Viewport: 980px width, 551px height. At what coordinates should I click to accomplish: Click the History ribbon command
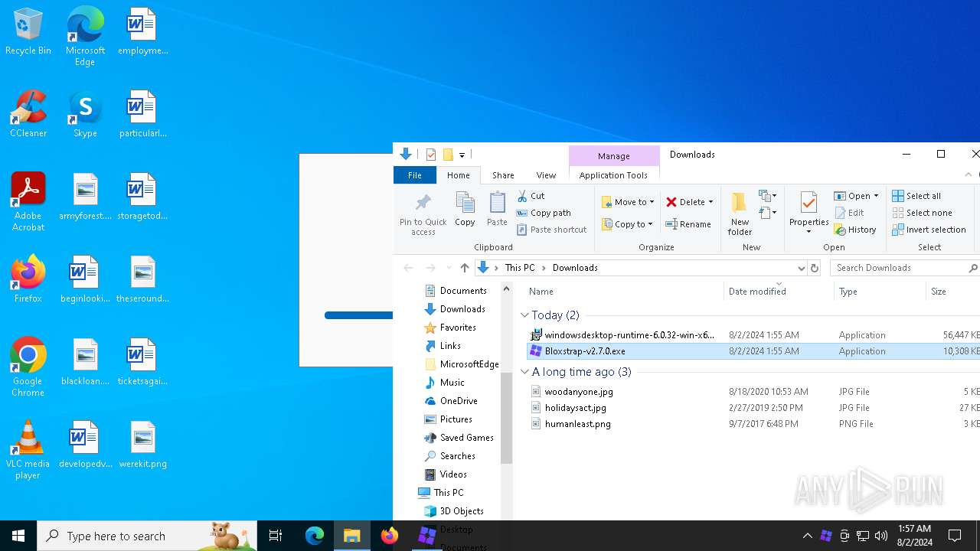point(855,230)
